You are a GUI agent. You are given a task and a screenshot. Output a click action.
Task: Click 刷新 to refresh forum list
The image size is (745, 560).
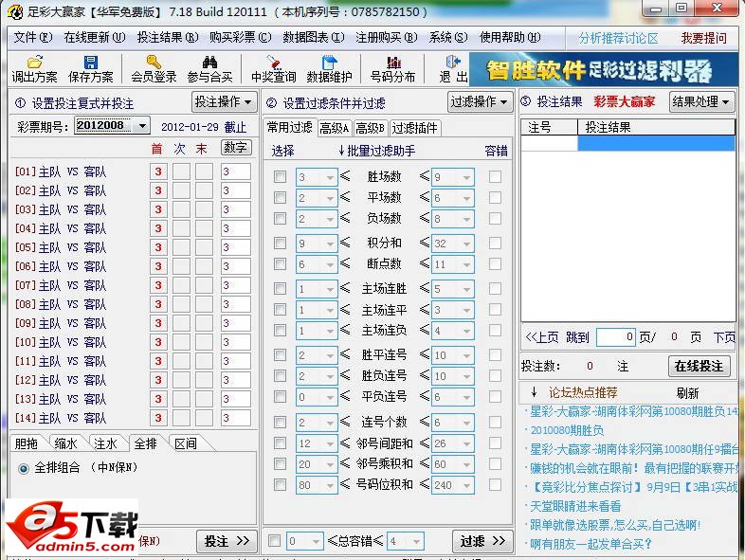[x=687, y=393]
